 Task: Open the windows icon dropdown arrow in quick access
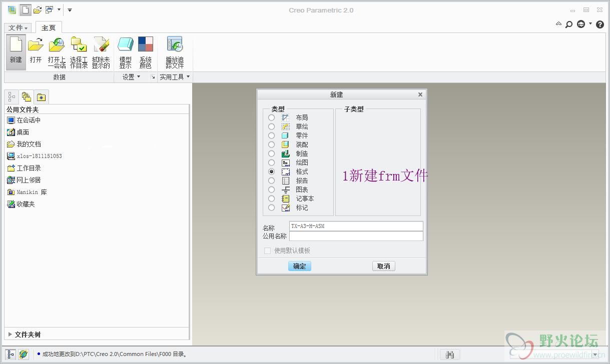(59, 10)
